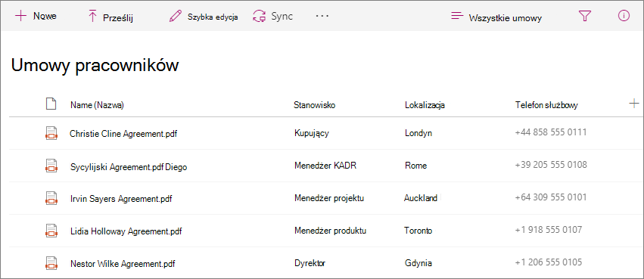Screen dimensions: 644x279
Task: Open the filter funnel icon
Action: coord(584,16)
